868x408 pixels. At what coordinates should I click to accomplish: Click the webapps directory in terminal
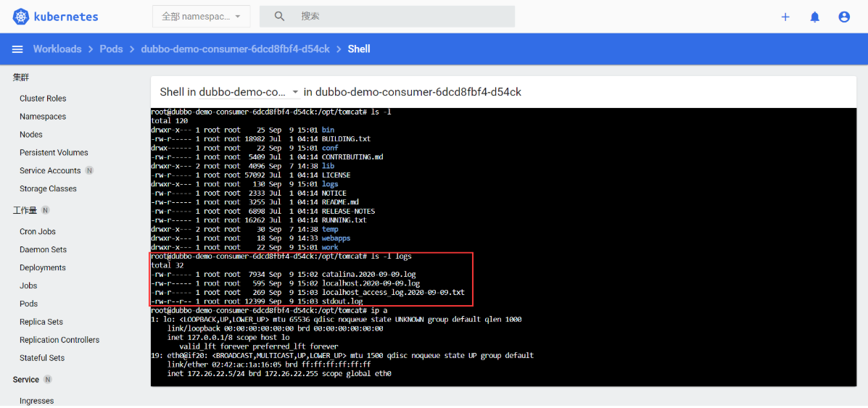click(x=336, y=238)
